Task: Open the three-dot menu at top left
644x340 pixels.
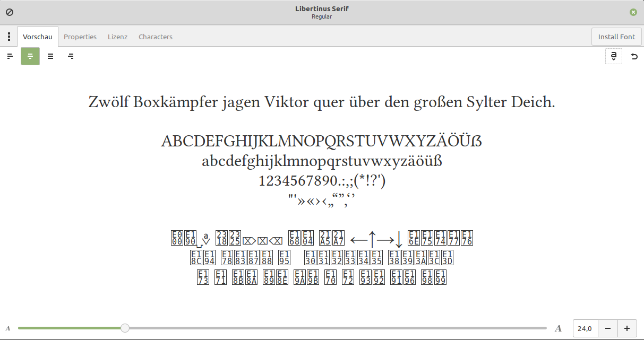Action: click(8, 37)
